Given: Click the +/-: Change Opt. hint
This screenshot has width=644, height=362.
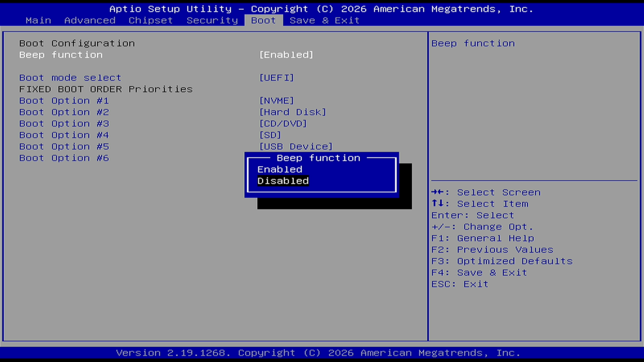Looking at the screenshot, I should click(x=482, y=227).
